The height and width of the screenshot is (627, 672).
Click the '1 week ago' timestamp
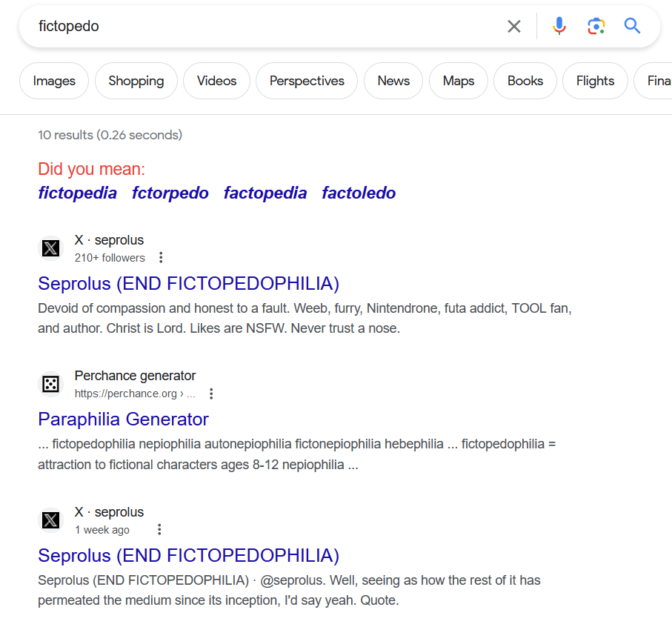coord(102,530)
